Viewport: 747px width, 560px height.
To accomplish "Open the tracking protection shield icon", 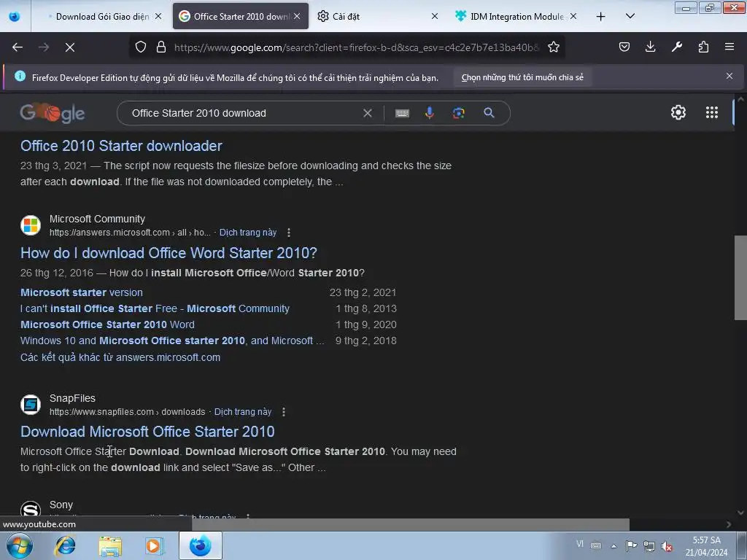I will click(141, 47).
